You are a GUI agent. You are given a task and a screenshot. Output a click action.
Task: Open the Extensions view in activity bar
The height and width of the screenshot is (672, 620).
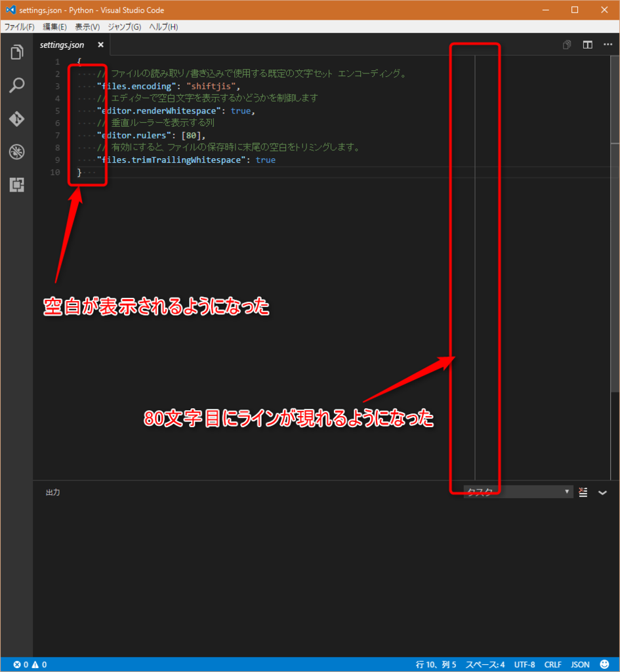point(16,184)
